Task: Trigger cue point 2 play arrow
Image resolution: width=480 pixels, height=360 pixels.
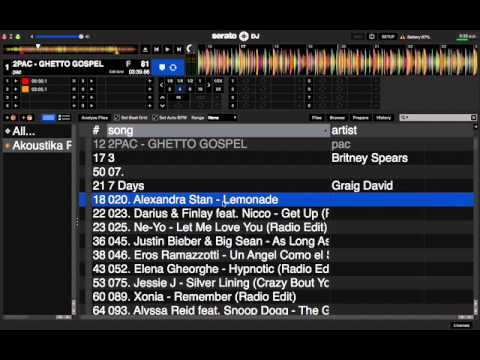Action: (x=16, y=89)
